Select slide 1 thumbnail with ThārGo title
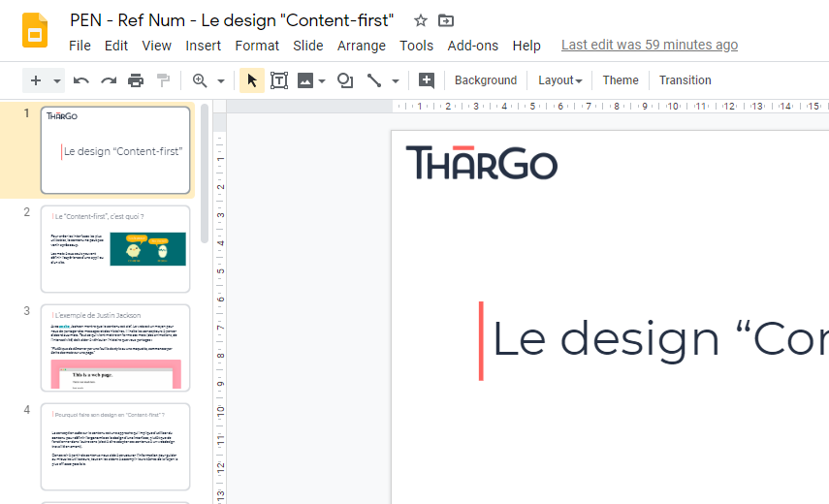The height and width of the screenshot is (504, 829). pyautogui.click(x=115, y=150)
